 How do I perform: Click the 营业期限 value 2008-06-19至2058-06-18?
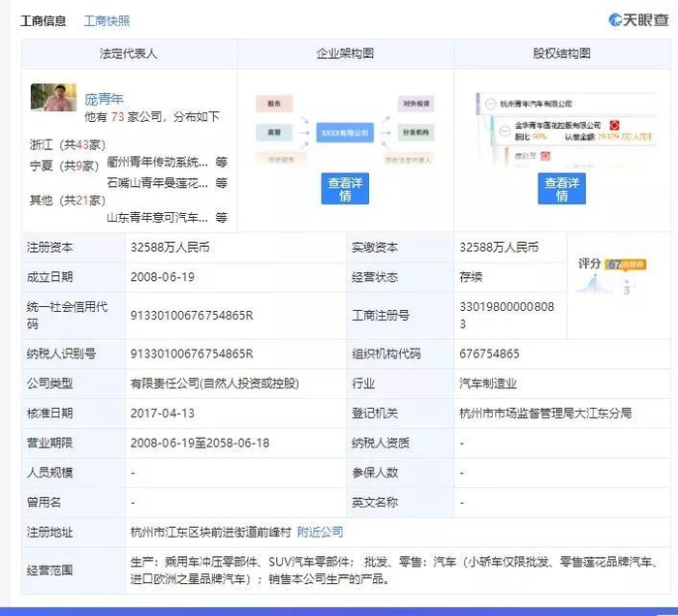(x=200, y=443)
